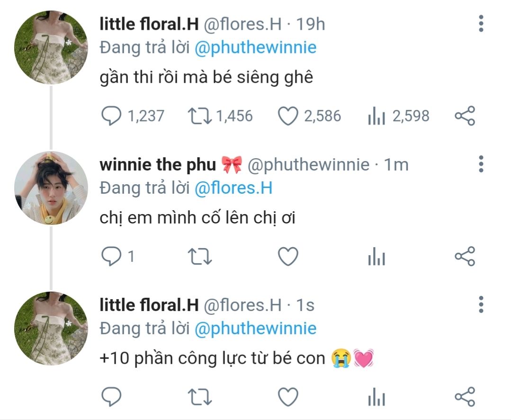Image resolution: width=511 pixels, height=420 pixels.
Task: View analytics of winnie the phu's tweet
Action: coord(377,257)
